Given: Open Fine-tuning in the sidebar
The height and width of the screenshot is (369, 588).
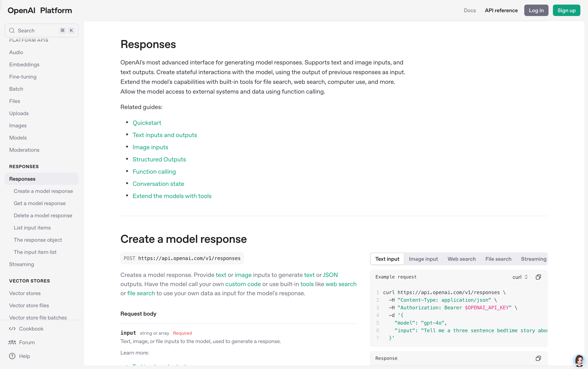Looking at the screenshot, I should pos(23,77).
